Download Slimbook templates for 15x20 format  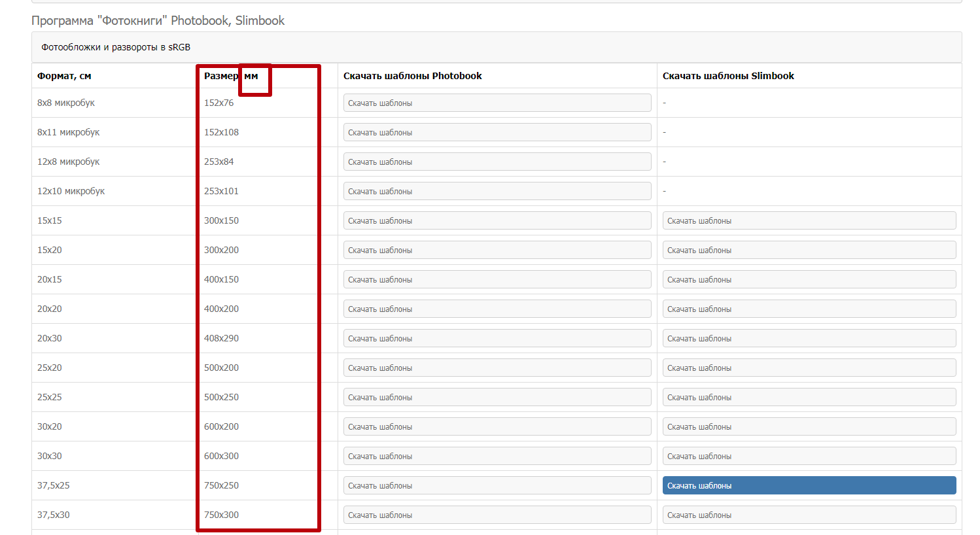pyautogui.click(x=809, y=250)
